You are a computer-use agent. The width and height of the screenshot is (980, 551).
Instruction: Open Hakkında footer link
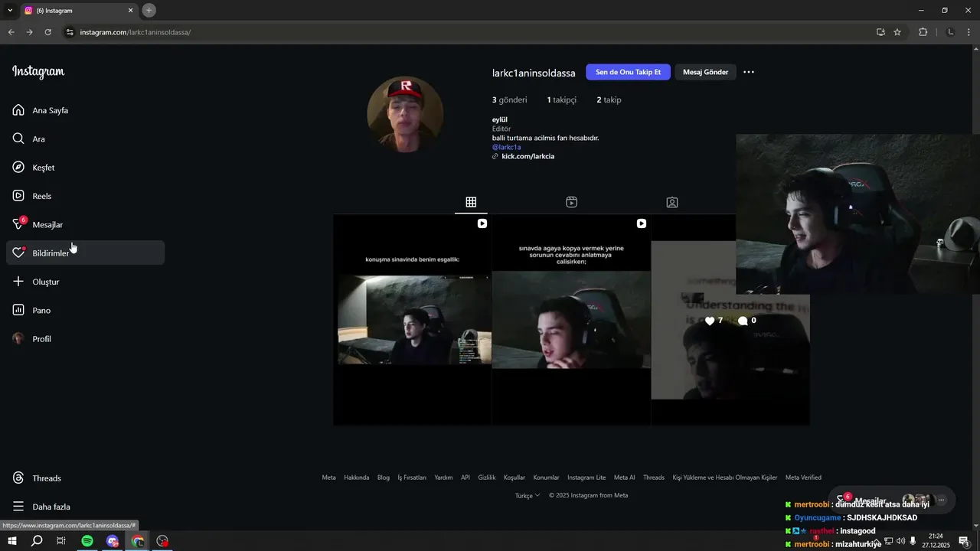357,478
